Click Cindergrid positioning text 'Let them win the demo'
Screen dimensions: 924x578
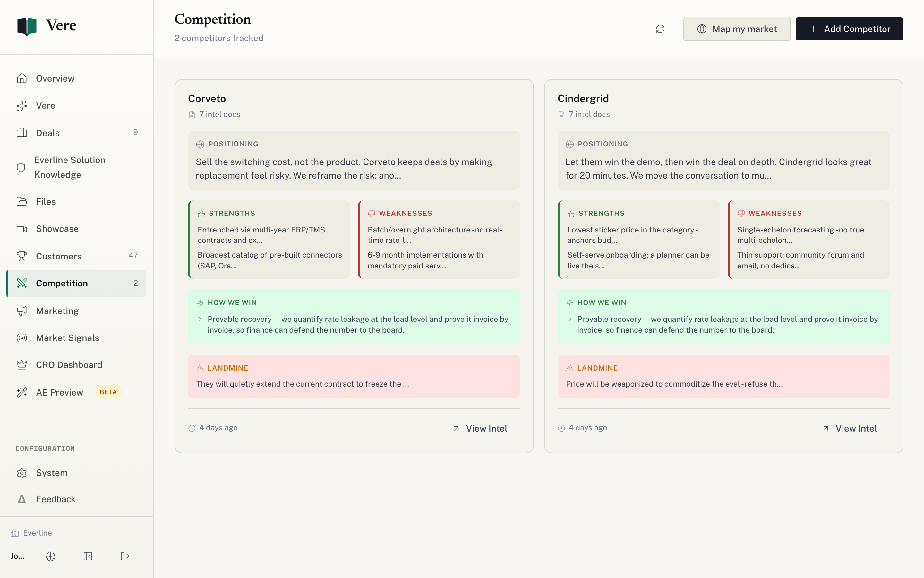718,169
